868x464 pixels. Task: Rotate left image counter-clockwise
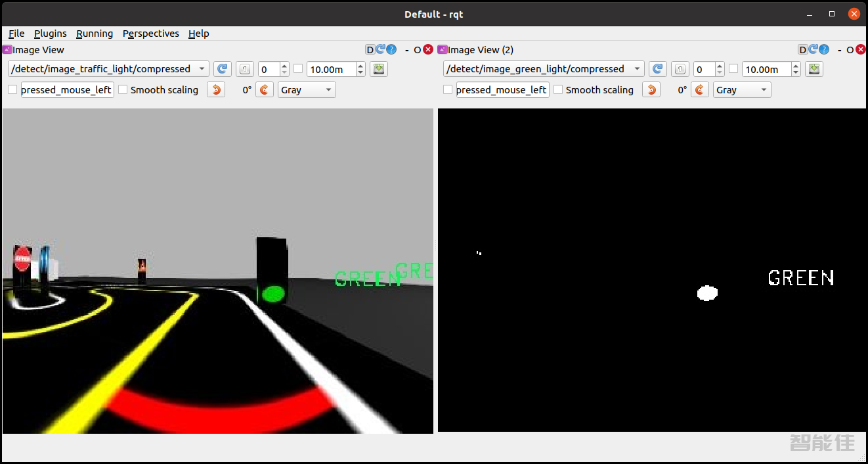pos(215,89)
